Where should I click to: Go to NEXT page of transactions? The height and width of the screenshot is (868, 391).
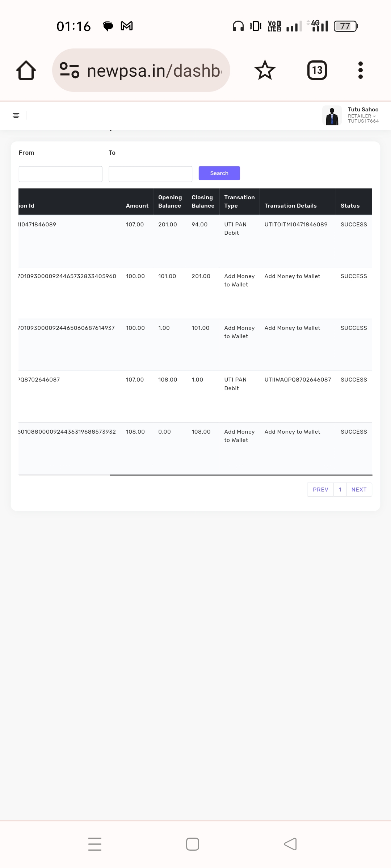click(x=359, y=490)
